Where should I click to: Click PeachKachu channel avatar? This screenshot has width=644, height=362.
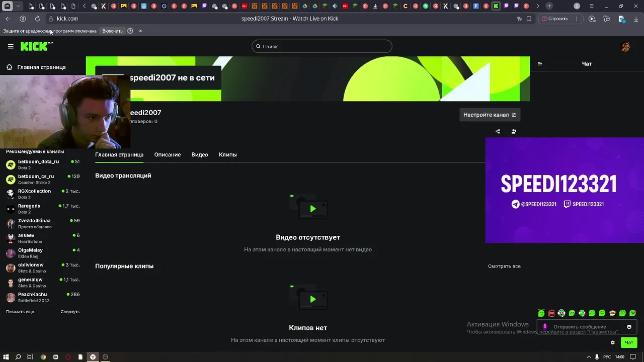(x=11, y=297)
